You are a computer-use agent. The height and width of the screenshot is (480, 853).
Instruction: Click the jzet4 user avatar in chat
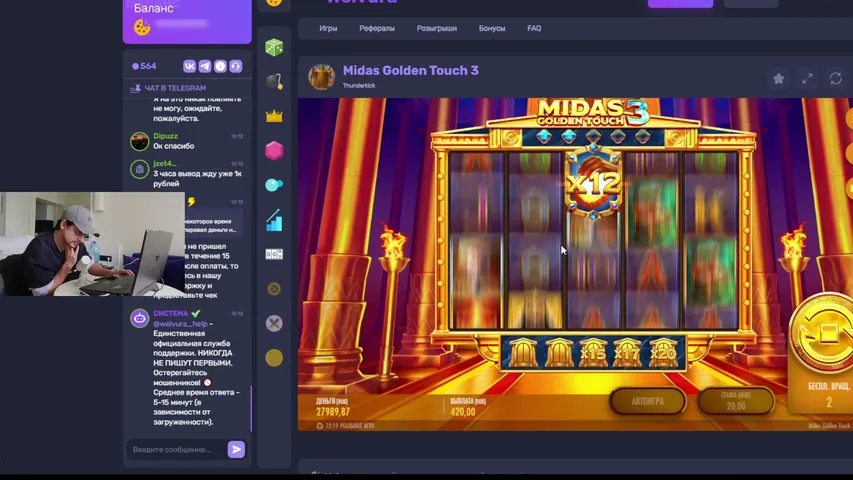pos(140,169)
